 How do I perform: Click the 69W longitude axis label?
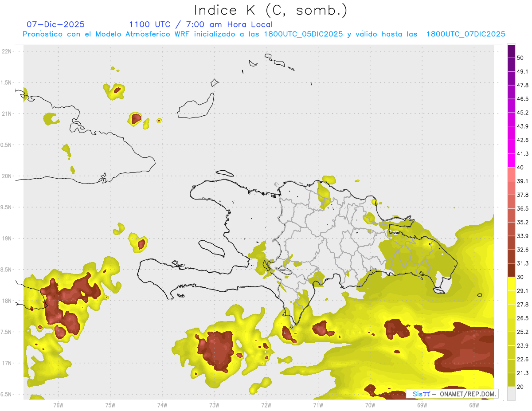(x=422, y=405)
